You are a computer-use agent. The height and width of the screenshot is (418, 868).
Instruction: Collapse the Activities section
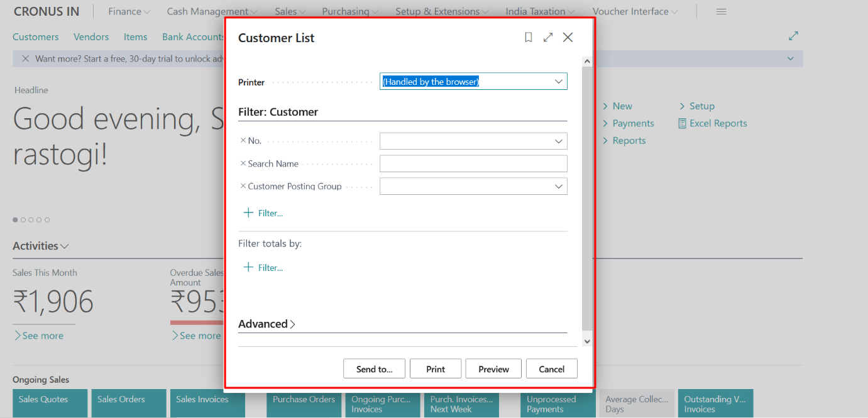(65, 246)
